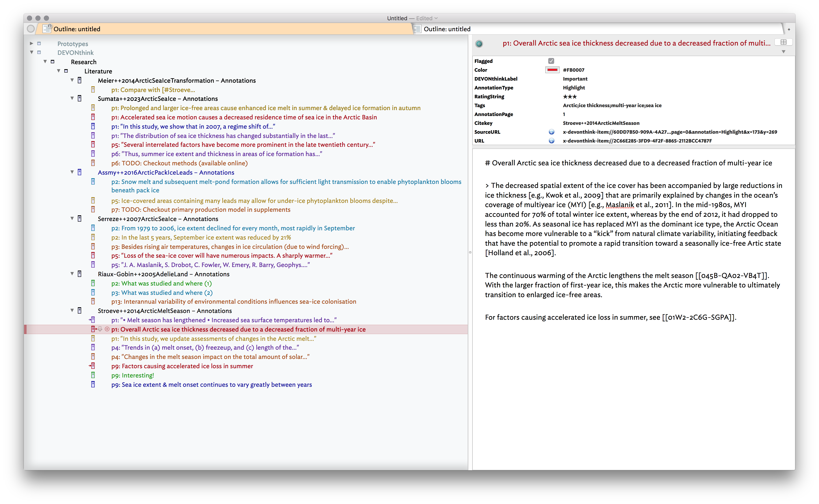
Task: Add a new tab with plus button
Action: click(789, 29)
